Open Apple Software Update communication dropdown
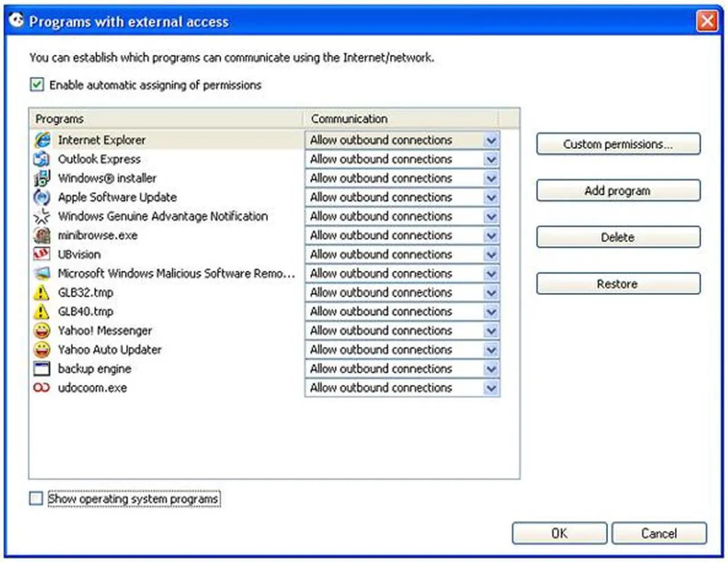 click(x=491, y=197)
